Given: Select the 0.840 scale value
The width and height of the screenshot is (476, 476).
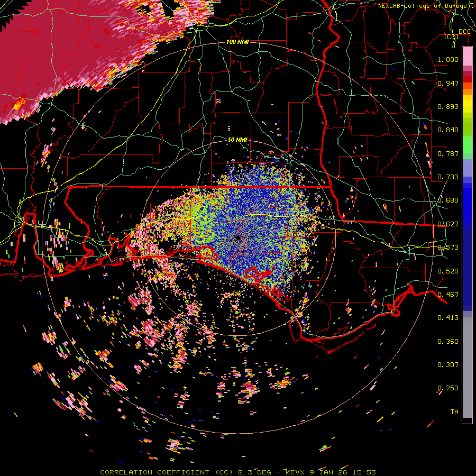Looking at the screenshot, I should click(448, 130).
